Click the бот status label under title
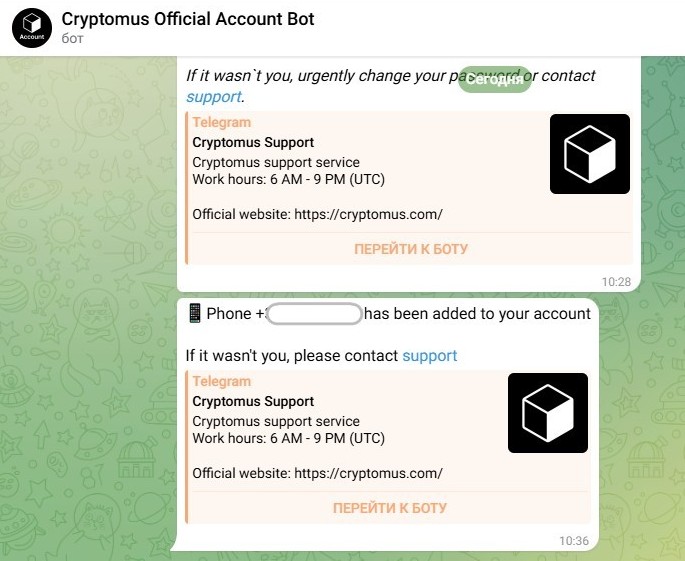Viewport: 685px width, 561px height. [73, 39]
